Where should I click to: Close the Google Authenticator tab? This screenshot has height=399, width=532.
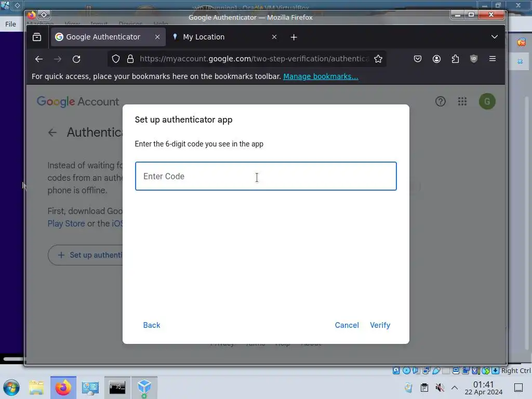click(157, 37)
